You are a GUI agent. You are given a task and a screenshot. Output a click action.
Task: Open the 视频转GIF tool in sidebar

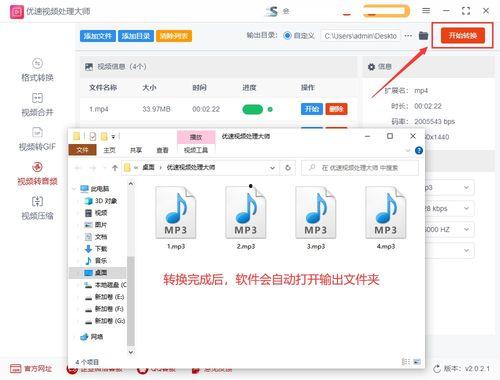37,139
